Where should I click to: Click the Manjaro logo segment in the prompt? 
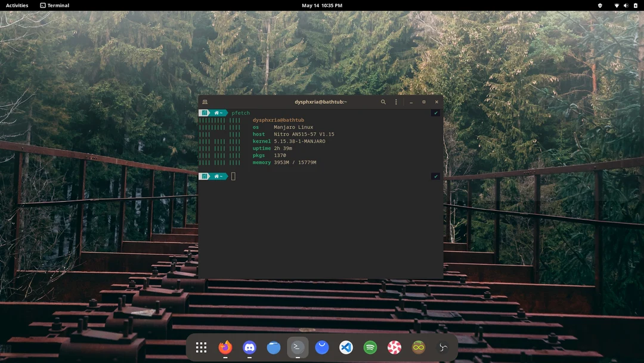pos(205,113)
